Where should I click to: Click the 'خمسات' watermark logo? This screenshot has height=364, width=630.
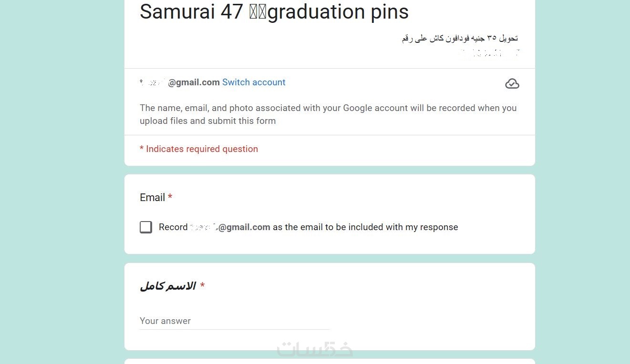(x=315, y=349)
